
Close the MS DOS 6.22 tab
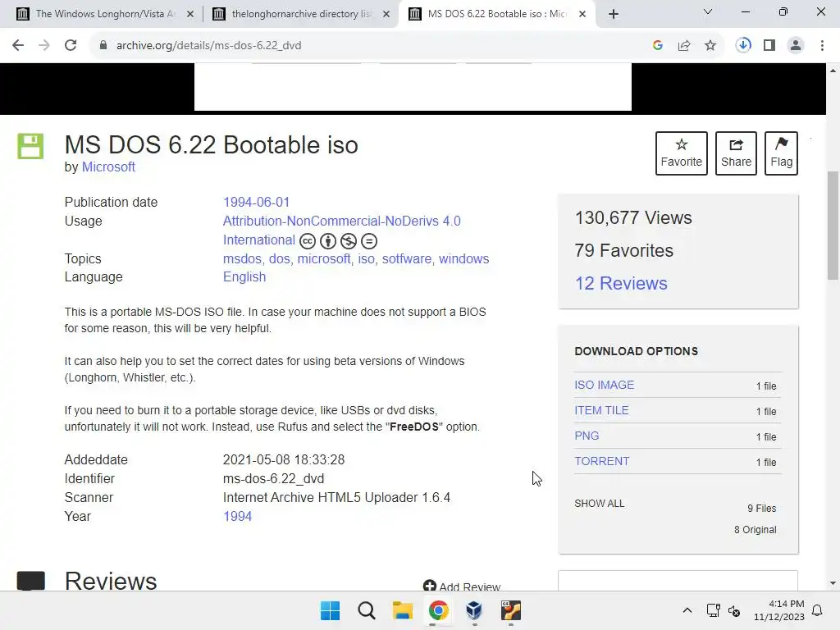(x=582, y=14)
